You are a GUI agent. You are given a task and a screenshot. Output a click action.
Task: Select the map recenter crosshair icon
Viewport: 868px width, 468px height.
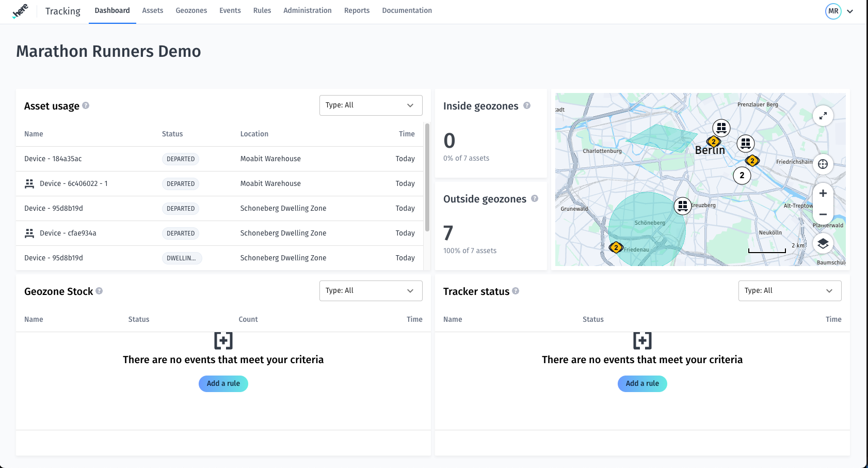pos(823,164)
